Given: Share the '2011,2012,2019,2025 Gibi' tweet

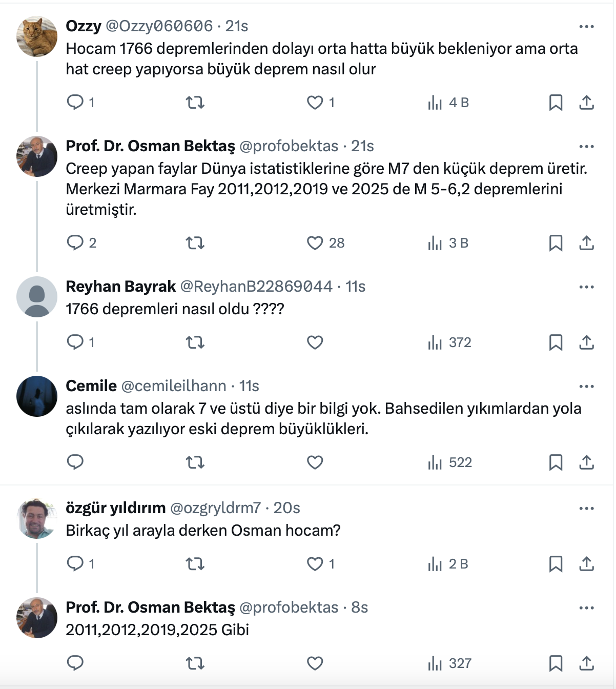Looking at the screenshot, I should (586, 663).
